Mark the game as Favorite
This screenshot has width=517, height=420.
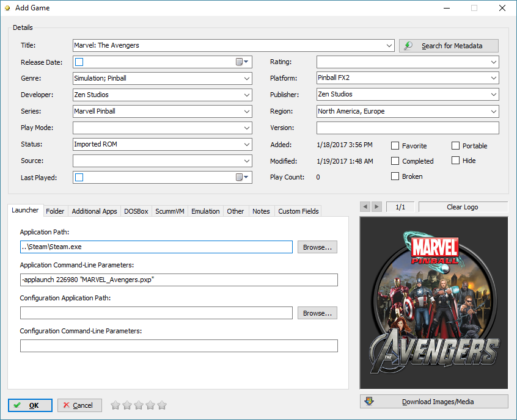[x=395, y=146]
